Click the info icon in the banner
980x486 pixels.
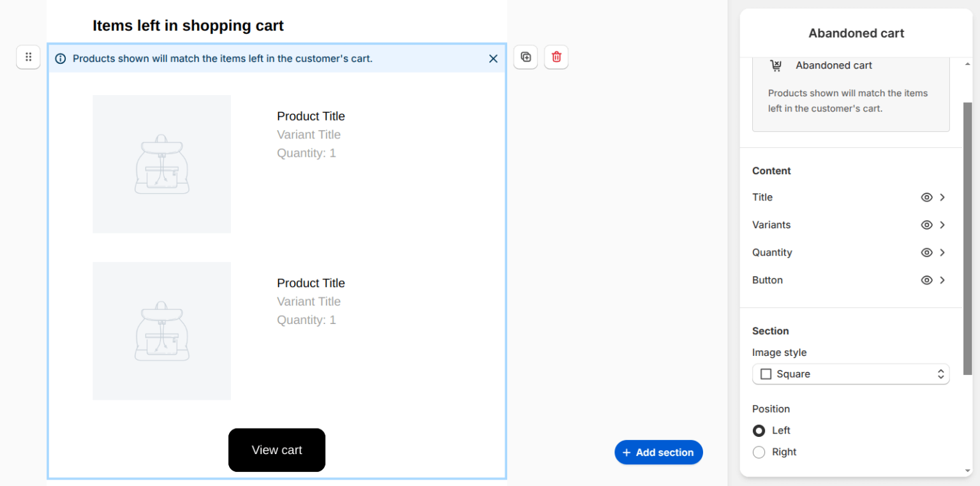(x=60, y=58)
